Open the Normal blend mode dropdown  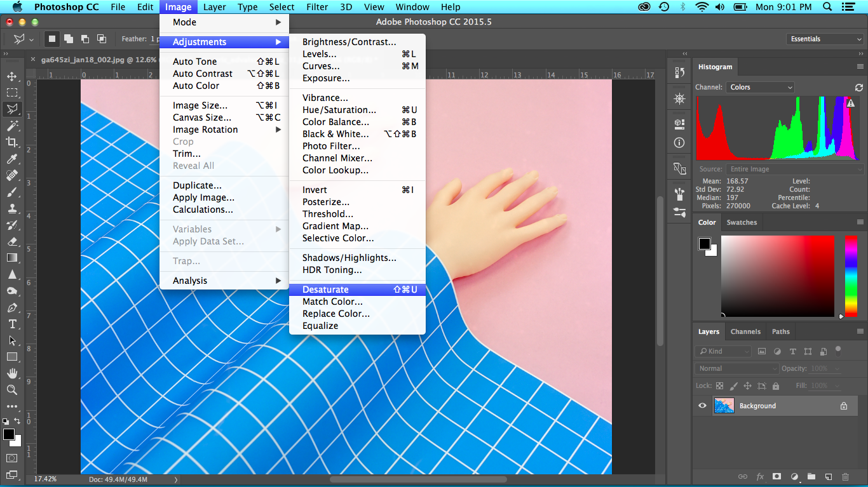coord(737,368)
